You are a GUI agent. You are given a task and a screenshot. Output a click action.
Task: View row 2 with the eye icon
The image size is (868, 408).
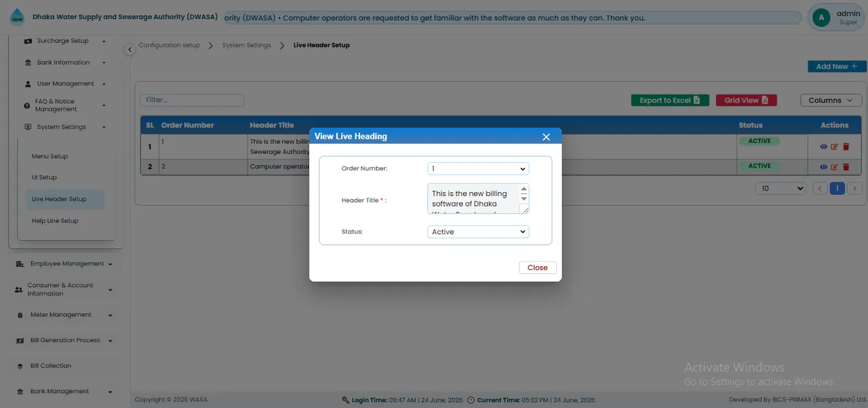(x=824, y=167)
